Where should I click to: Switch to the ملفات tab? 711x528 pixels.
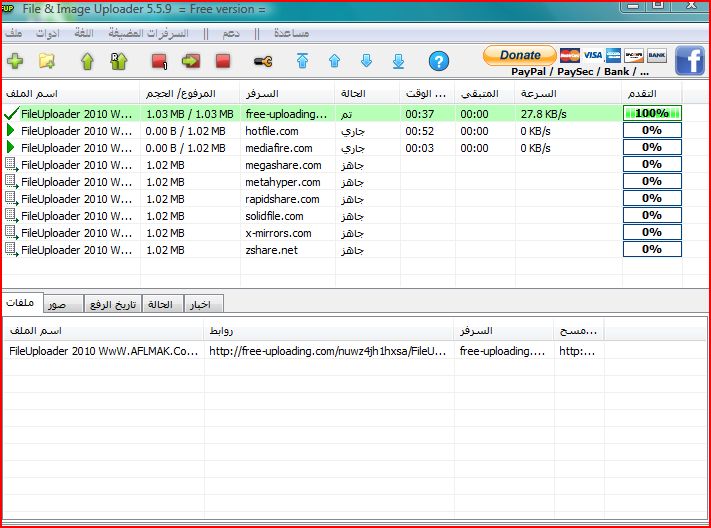21,302
